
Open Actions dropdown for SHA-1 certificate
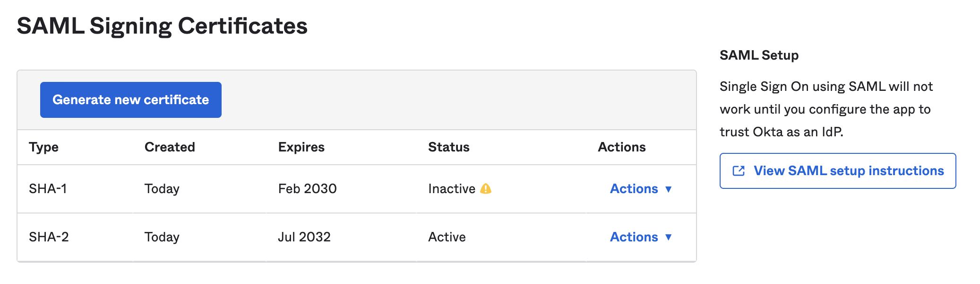click(x=634, y=189)
